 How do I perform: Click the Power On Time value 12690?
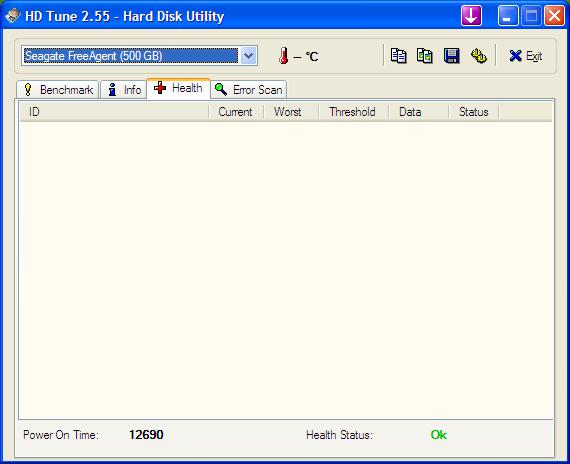[146, 435]
